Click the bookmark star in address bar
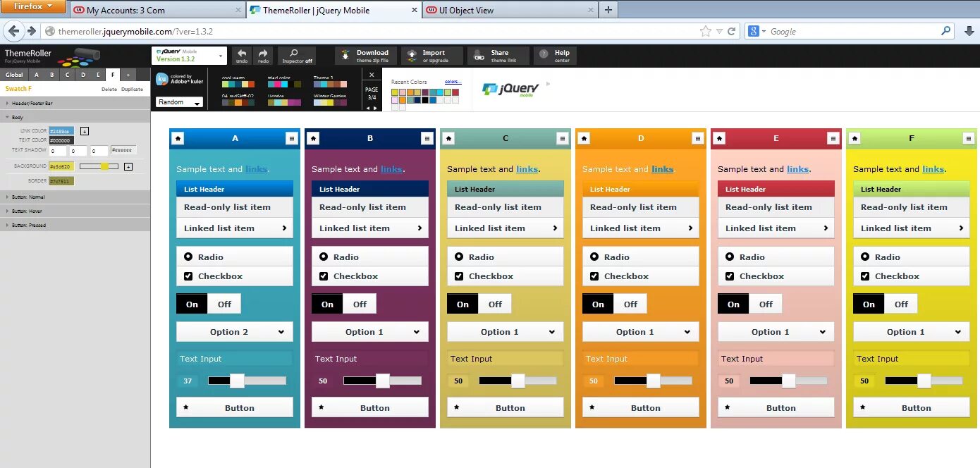This screenshot has width=980, height=468. (x=706, y=31)
